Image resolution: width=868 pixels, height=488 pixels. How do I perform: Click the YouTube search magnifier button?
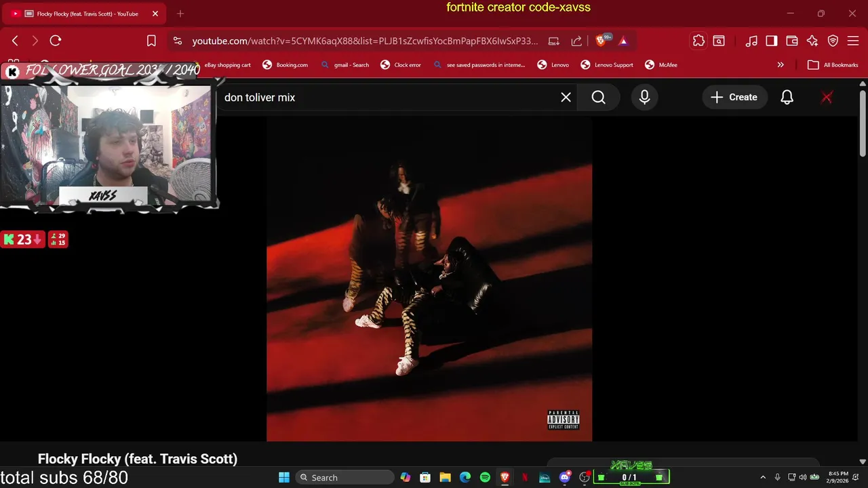598,98
